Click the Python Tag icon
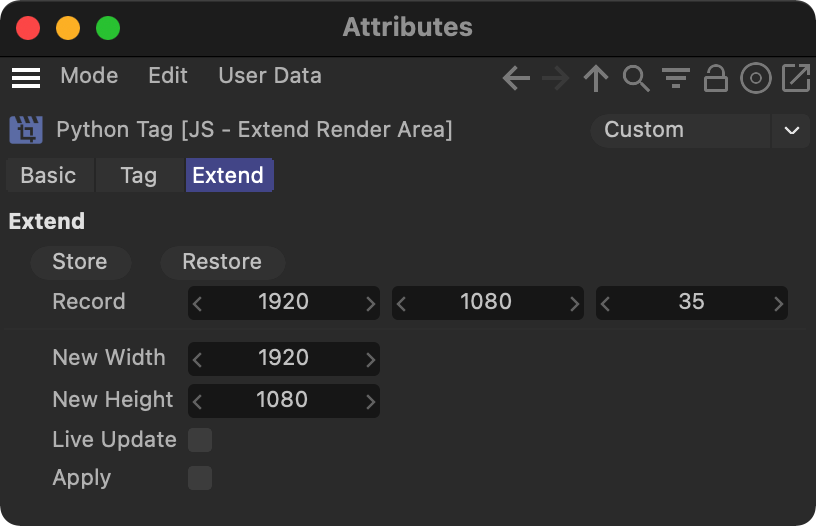 (25, 130)
